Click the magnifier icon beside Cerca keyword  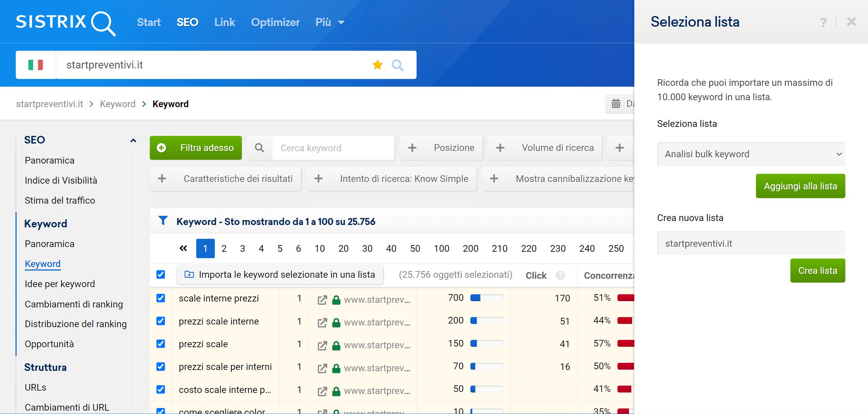[259, 148]
